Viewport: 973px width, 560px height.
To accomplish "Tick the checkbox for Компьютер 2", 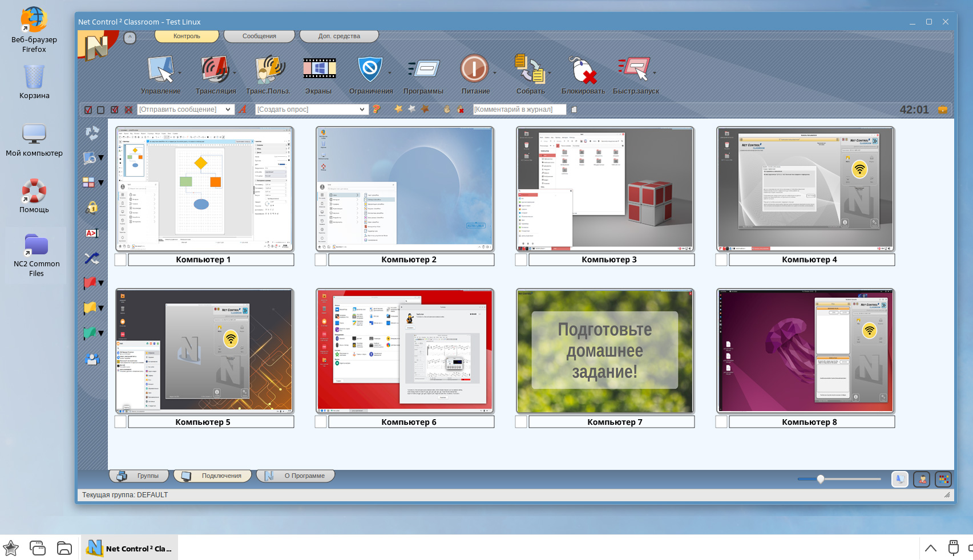I will 321,260.
